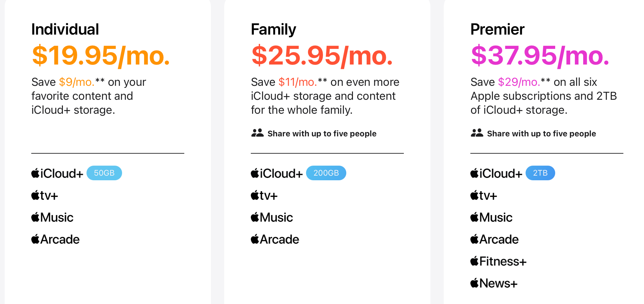Click the pink Save $29/mo. text
Screen dimensions: 644x304
point(519,82)
